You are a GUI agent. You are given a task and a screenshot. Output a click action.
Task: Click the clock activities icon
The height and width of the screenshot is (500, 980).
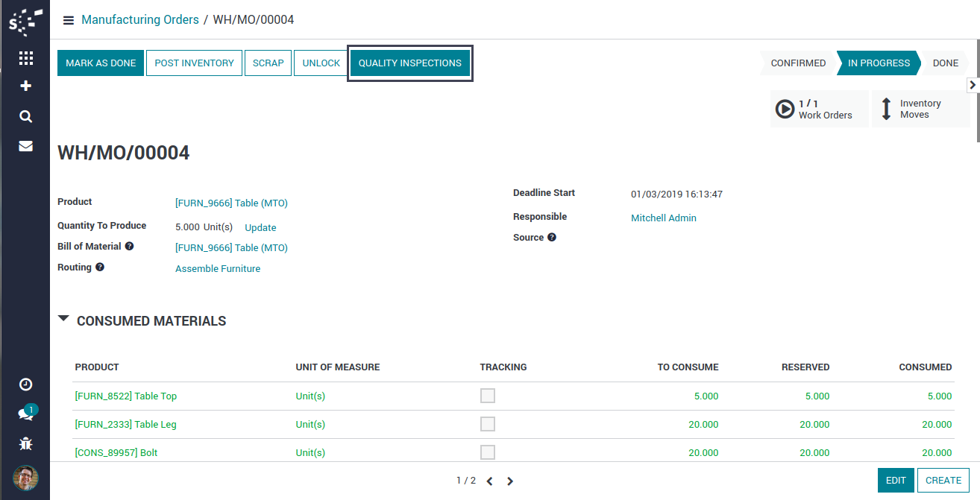point(25,385)
